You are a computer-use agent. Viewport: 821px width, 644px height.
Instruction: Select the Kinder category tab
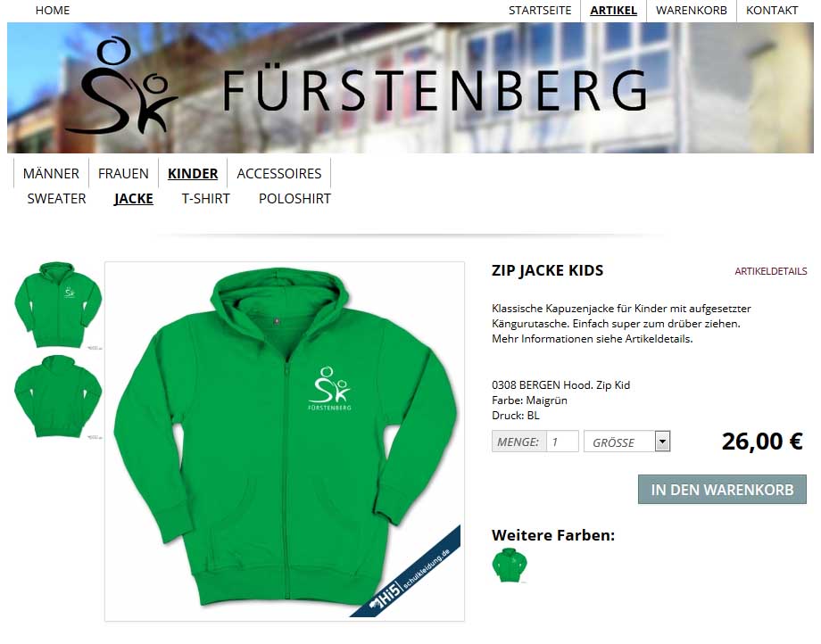point(193,173)
